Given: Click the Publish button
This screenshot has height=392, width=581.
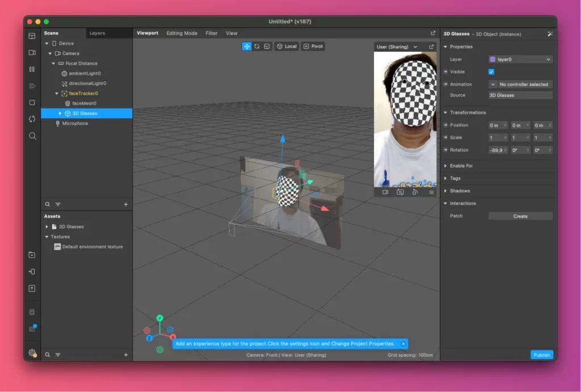Looking at the screenshot, I should (x=541, y=355).
